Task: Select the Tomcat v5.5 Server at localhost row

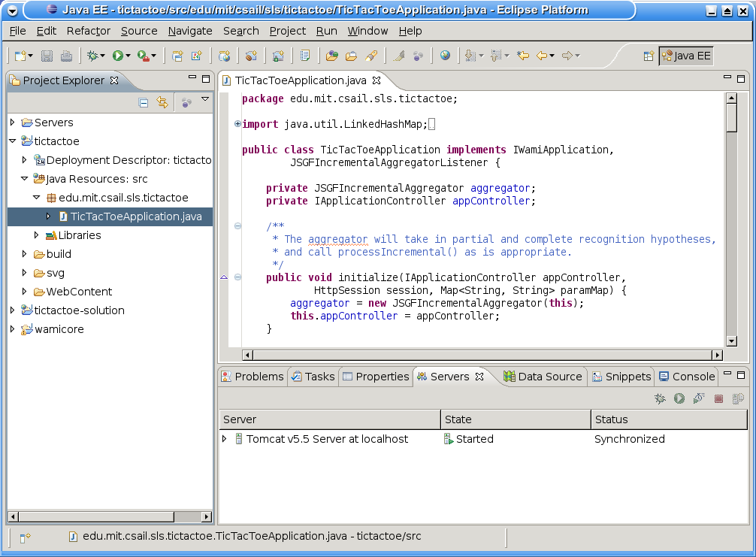Action: 327,439
